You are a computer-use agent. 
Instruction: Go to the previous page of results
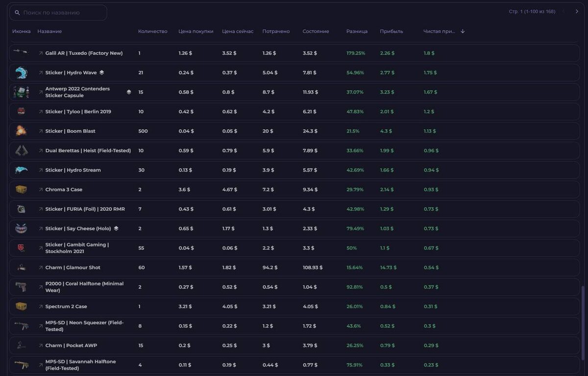pyautogui.click(x=563, y=11)
